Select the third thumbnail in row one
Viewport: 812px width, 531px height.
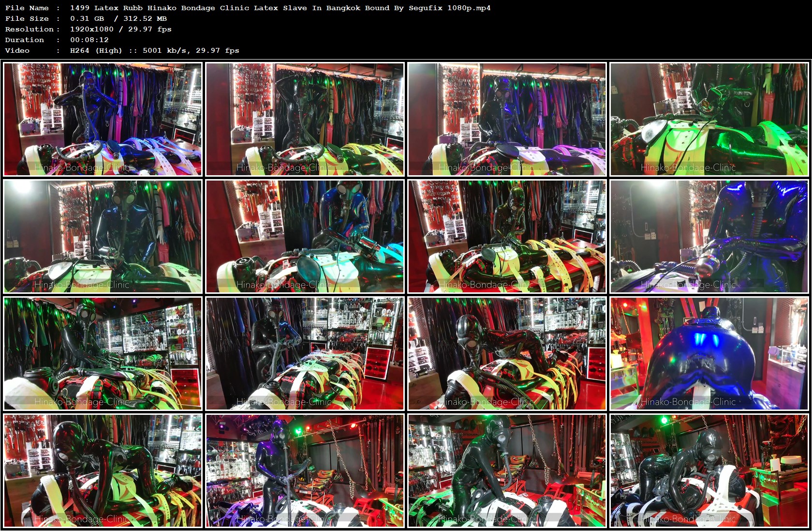pos(507,119)
